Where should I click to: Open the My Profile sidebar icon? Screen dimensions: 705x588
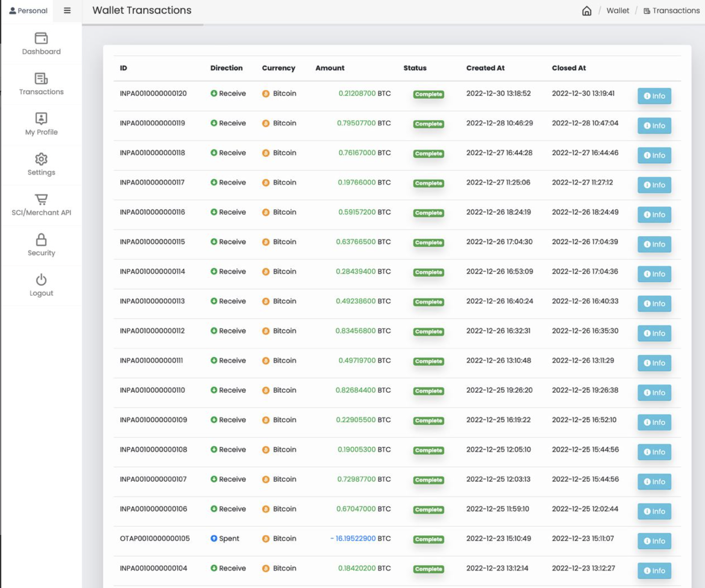click(41, 119)
